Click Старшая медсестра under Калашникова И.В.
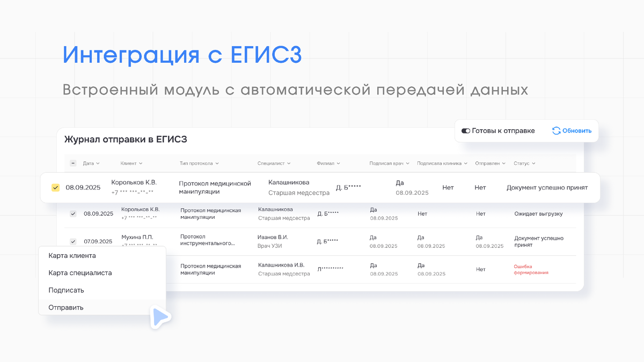Image resolution: width=644 pixels, height=362 pixels. pos(284,274)
